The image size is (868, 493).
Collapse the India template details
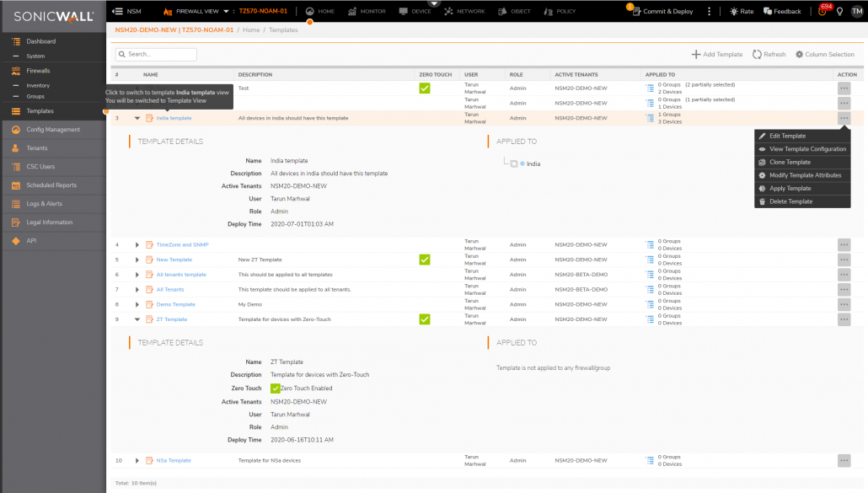[x=137, y=118]
